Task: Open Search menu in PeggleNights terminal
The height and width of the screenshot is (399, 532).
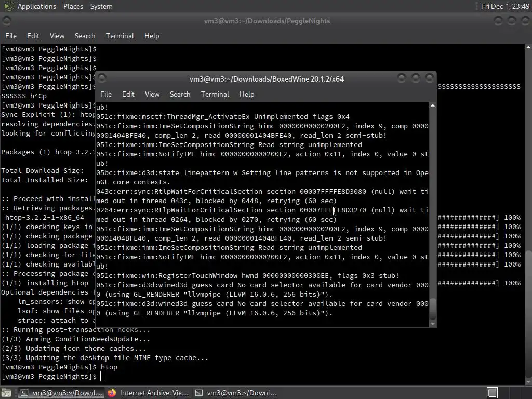Action: click(x=85, y=36)
